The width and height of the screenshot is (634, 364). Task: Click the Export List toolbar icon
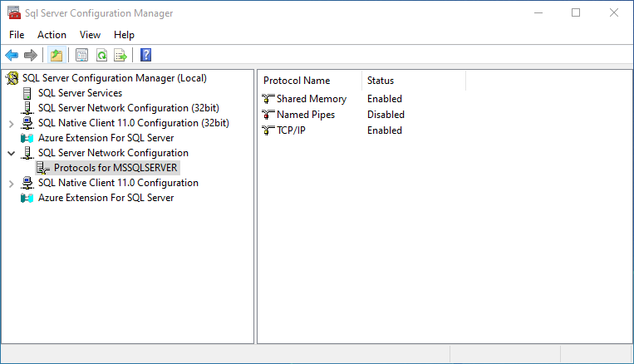pos(120,56)
